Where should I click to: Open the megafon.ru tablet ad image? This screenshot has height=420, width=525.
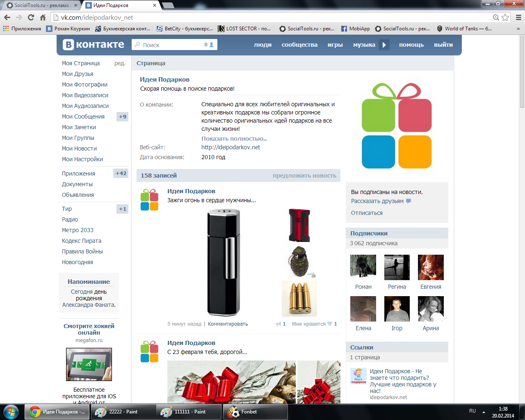click(89, 364)
